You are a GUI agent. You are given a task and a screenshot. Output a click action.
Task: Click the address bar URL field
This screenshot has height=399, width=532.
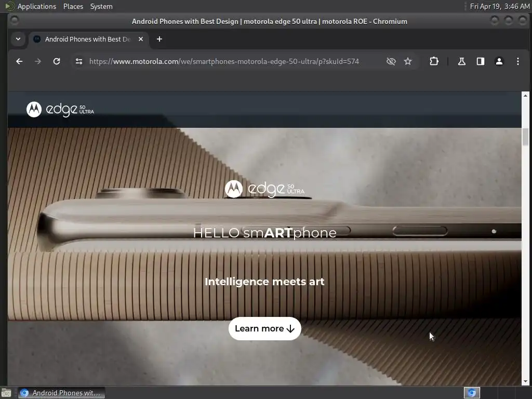(x=224, y=61)
